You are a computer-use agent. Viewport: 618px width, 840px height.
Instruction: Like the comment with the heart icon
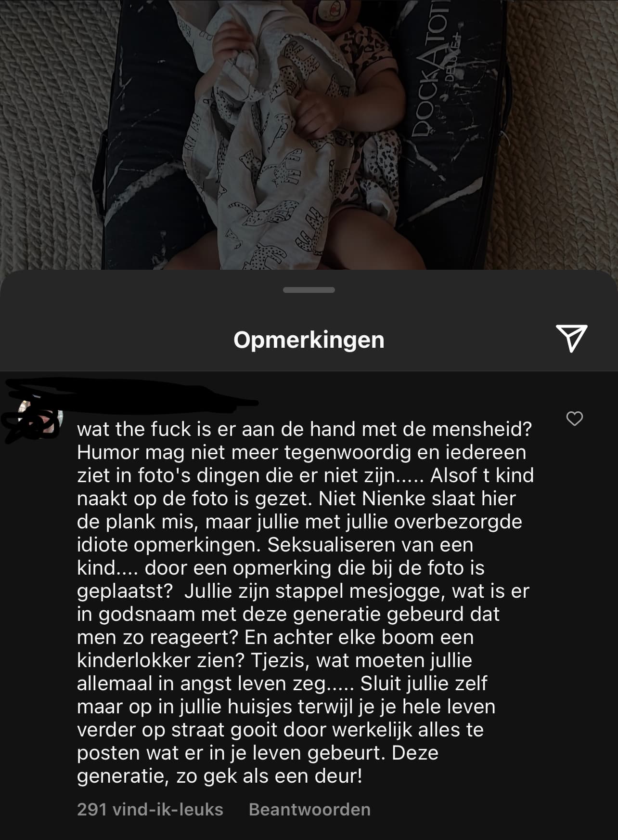pos(574,419)
